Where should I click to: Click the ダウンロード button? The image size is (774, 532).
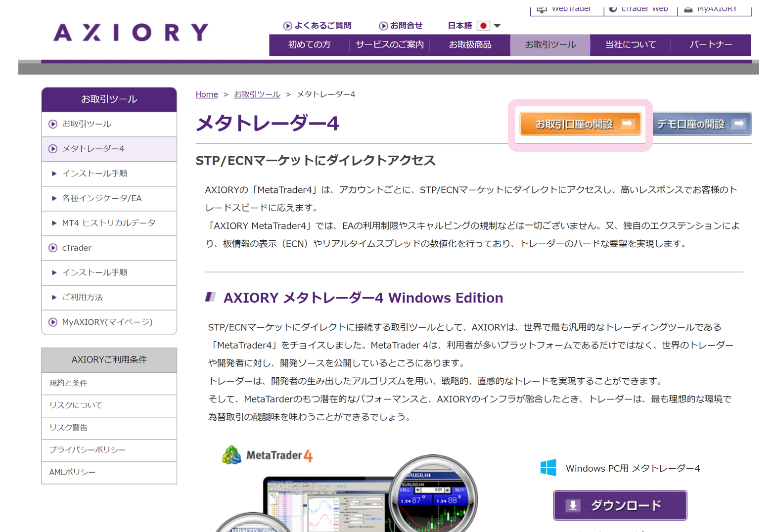coord(620,505)
